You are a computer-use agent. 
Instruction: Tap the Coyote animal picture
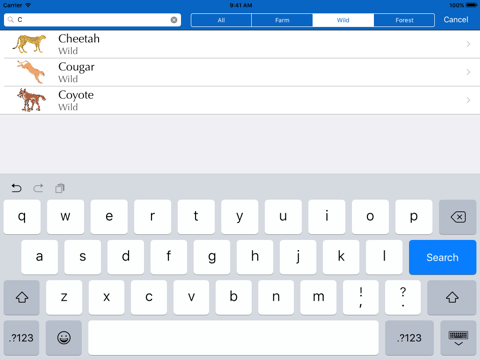click(31, 100)
